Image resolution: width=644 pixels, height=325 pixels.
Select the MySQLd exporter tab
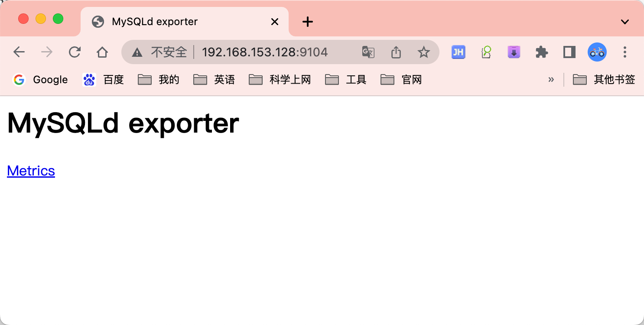click(185, 22)
